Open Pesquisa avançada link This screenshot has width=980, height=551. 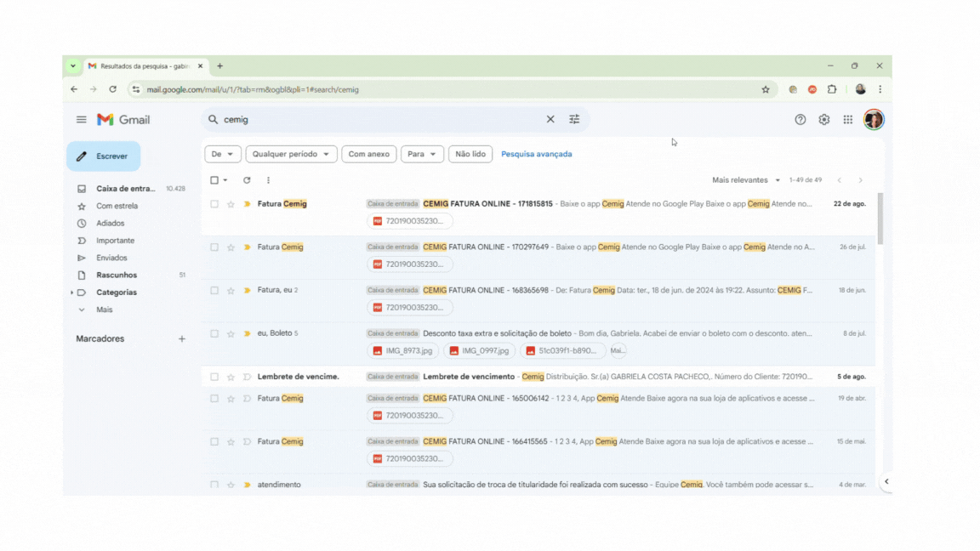(x=536, y=154)
